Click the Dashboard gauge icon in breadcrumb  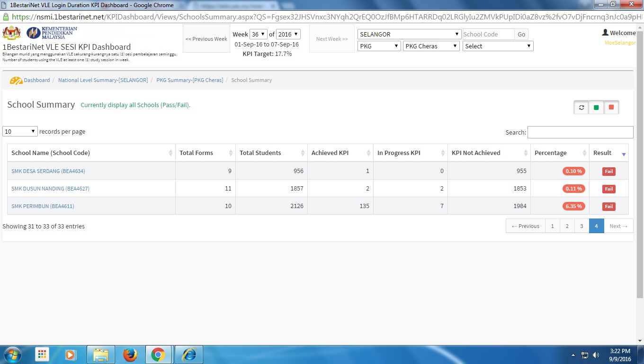click(16, 81)
